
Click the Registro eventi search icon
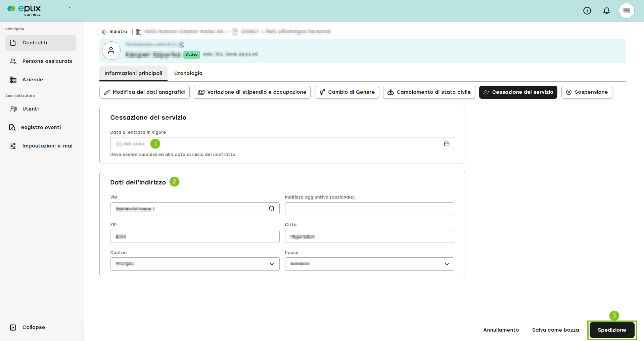tap(12, 127)
